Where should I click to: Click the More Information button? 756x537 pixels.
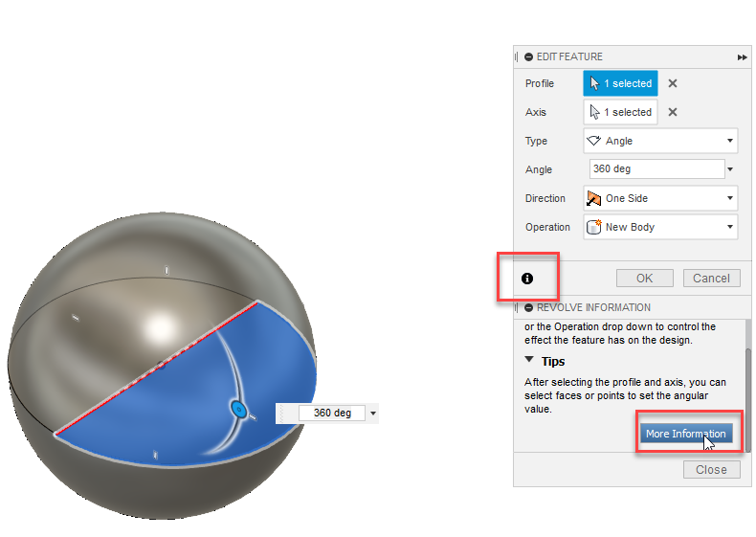(686, 434)
